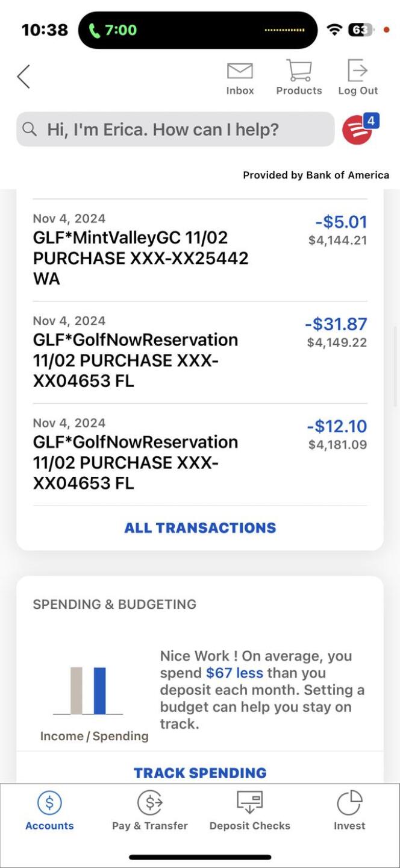Switch to the Accounts tab
400x868 pixels.
[x=49, y=811]
